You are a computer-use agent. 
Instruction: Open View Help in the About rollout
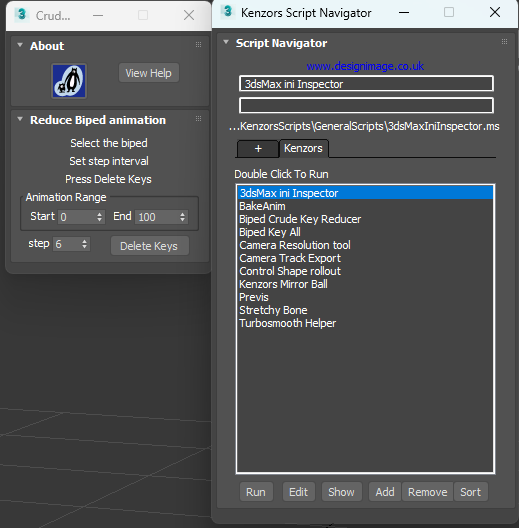click(x=149, y=73)
